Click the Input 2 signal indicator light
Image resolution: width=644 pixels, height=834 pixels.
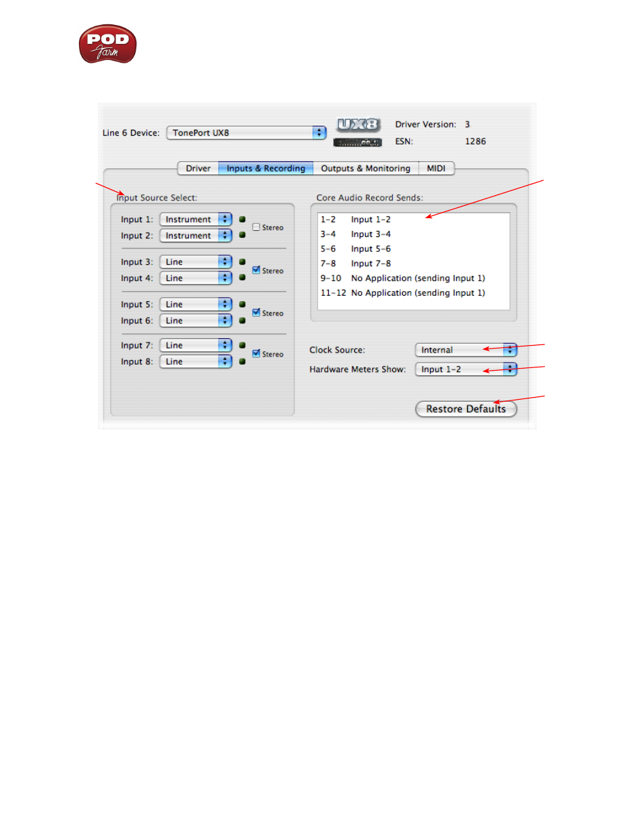pos(242,235)
